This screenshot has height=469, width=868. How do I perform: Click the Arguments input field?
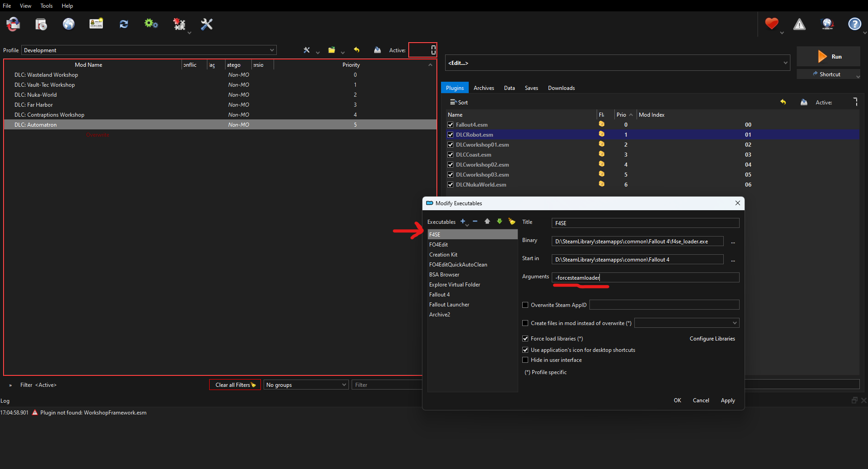[x=646, y=277]
